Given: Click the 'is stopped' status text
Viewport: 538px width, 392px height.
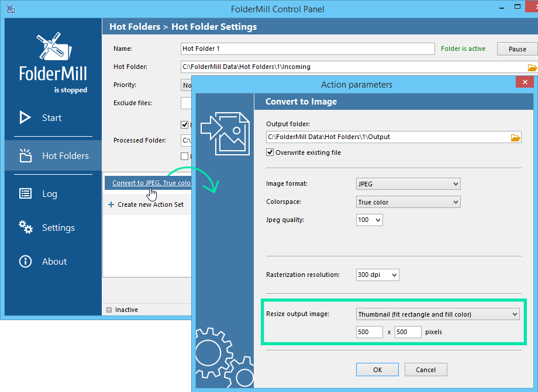Looking at the screenshot, I should click(71, 90).
